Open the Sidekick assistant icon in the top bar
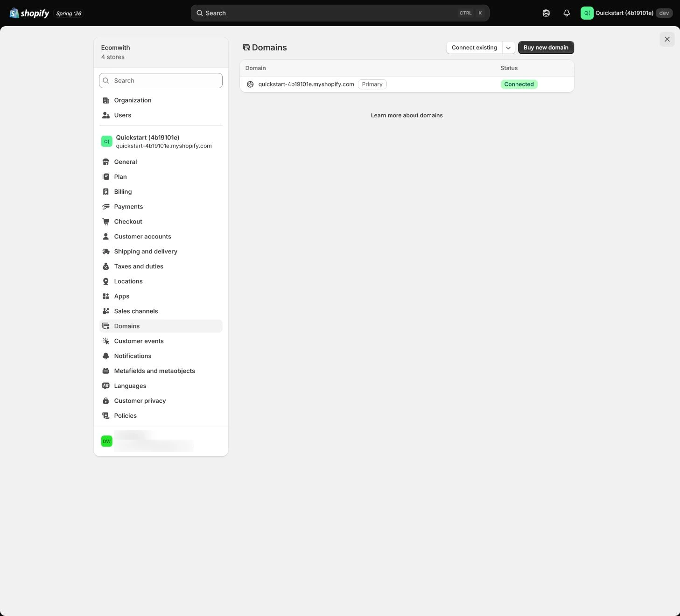Image resolution: width=680 pixels, height=616 pixels. coord(546,13)
